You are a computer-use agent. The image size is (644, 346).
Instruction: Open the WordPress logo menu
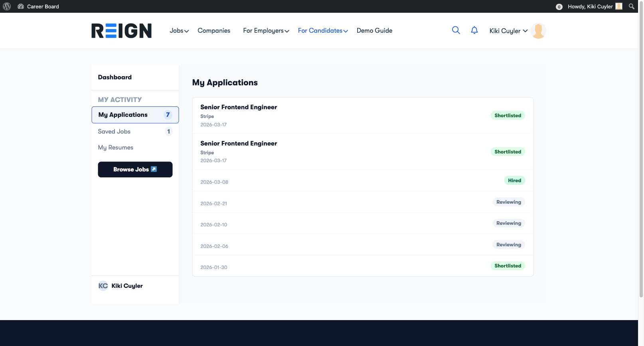coord(7,6)
